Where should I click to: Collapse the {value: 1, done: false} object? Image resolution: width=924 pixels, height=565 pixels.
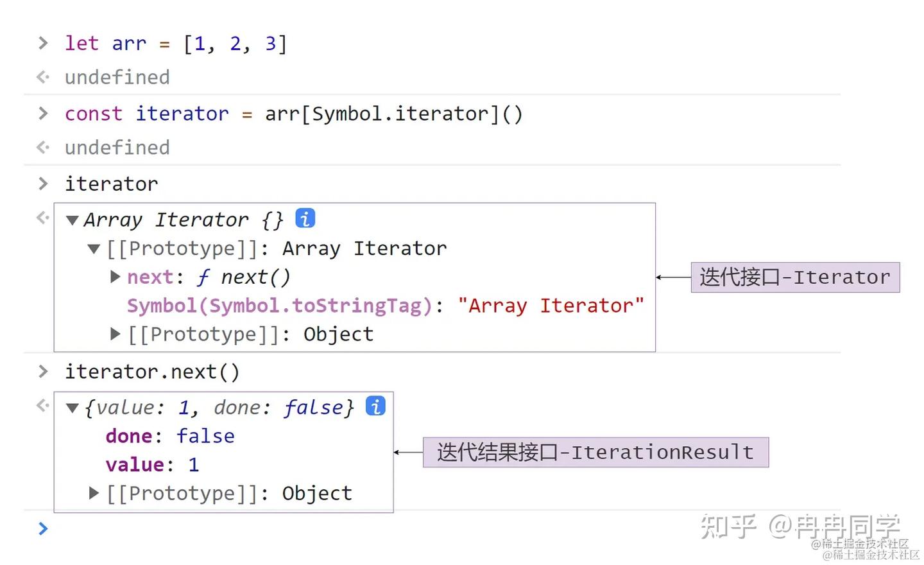click(x=72, y=407)
